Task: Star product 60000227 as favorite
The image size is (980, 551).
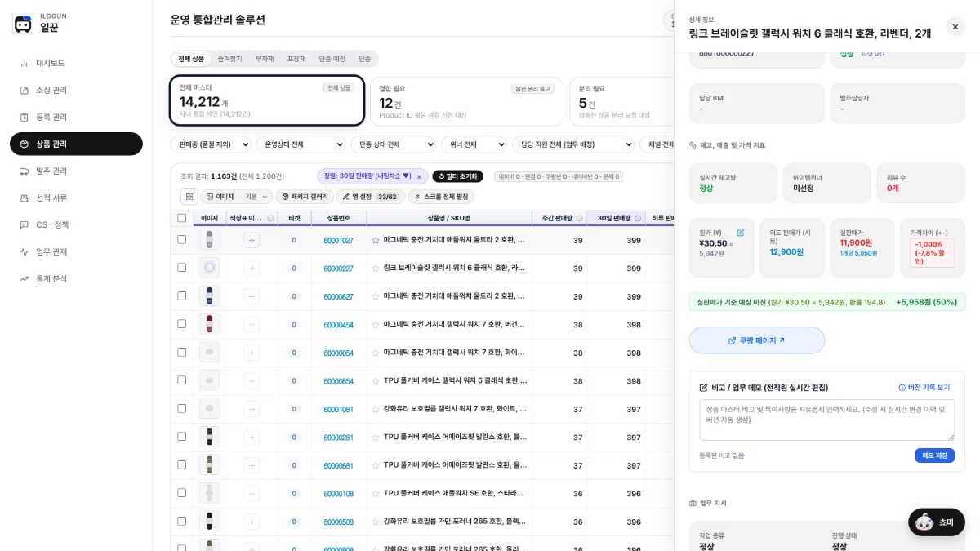Action: tap(376, 268)
